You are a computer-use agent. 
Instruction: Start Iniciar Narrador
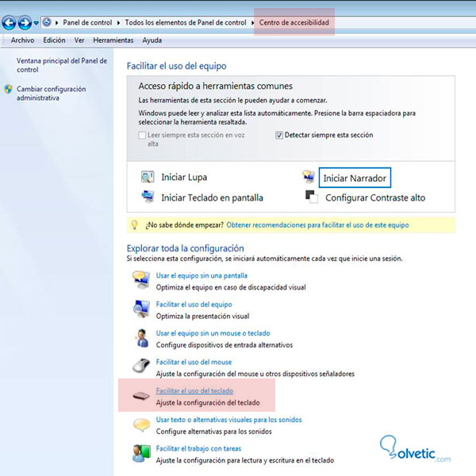click(355, 178)
